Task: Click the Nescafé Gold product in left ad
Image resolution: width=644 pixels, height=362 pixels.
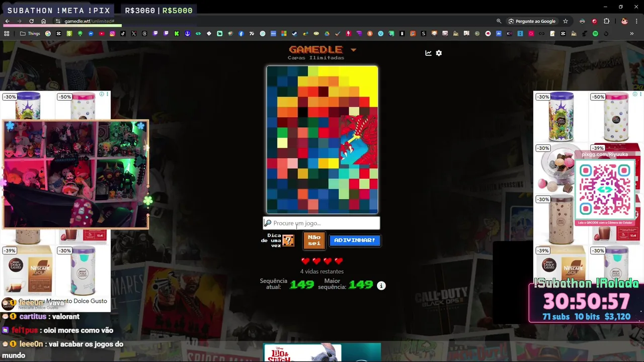Action: click(28, 271)
